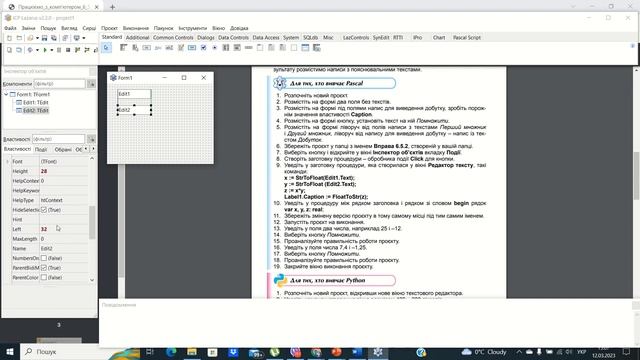Toggle the ParentBidiMode checkbox
Screen dimensions: 640x360
[x=44, y=268]
